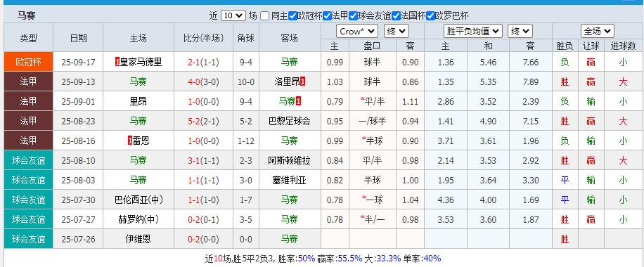Uncheck the 欧罗巴杯 filter checkbox

tap(430, 16)
